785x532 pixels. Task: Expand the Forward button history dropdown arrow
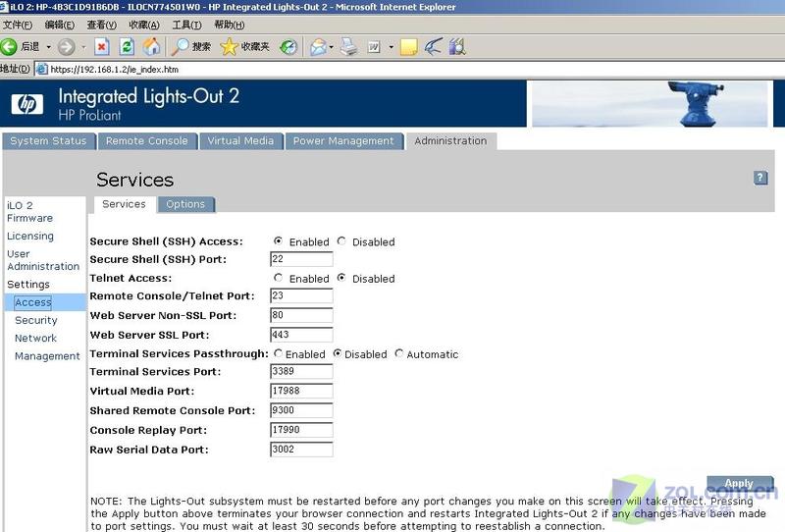coord(83,47)
